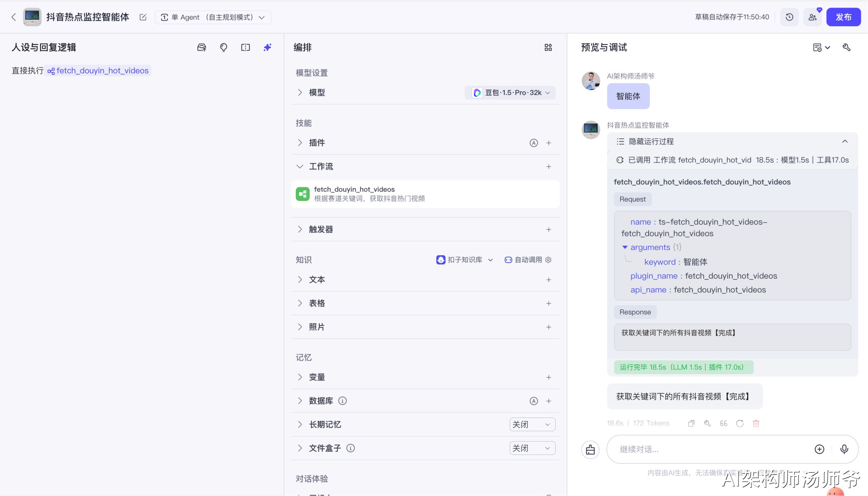Click the microphone voice input icon

(x=844, y=449)
